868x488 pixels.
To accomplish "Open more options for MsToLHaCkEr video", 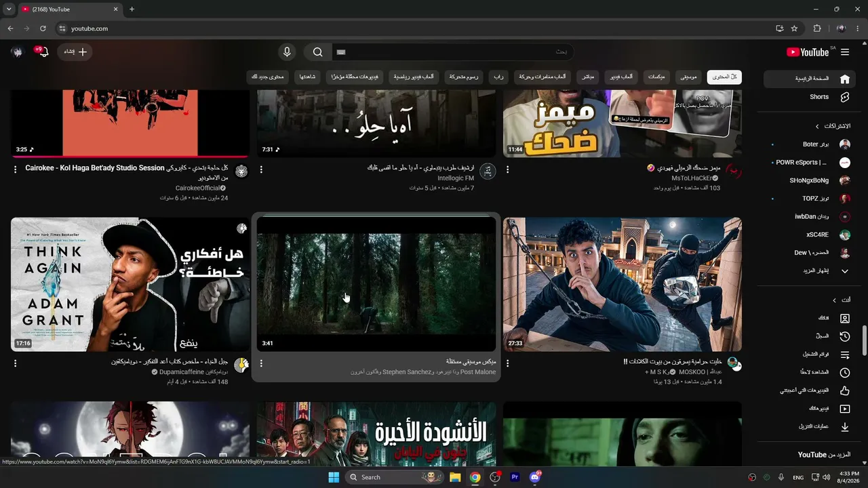I will tap(507, 169).
